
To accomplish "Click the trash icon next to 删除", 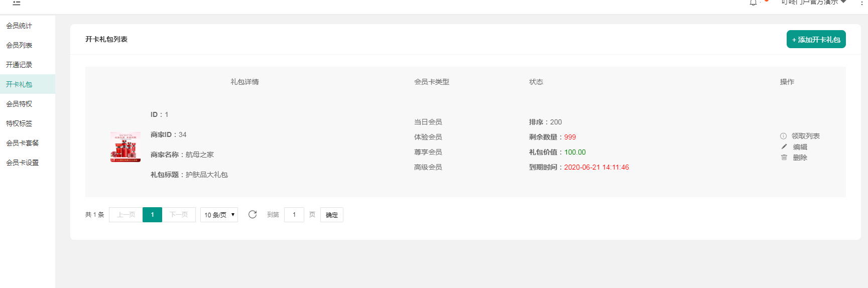I will (x=784, y=158).
